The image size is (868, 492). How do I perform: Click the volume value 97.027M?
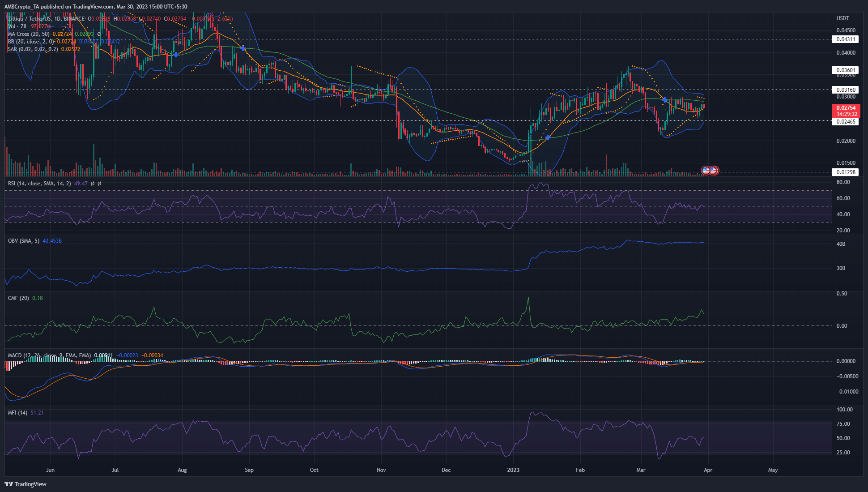(x=41, y=26)
